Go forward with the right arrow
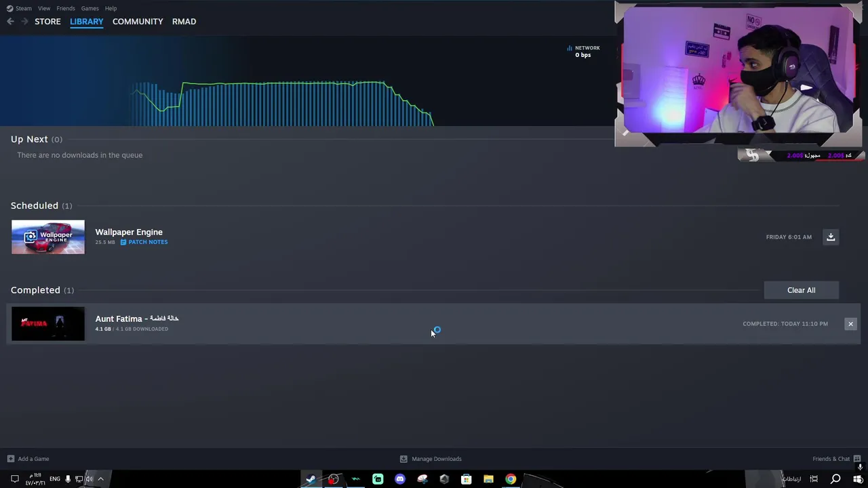 24,22
